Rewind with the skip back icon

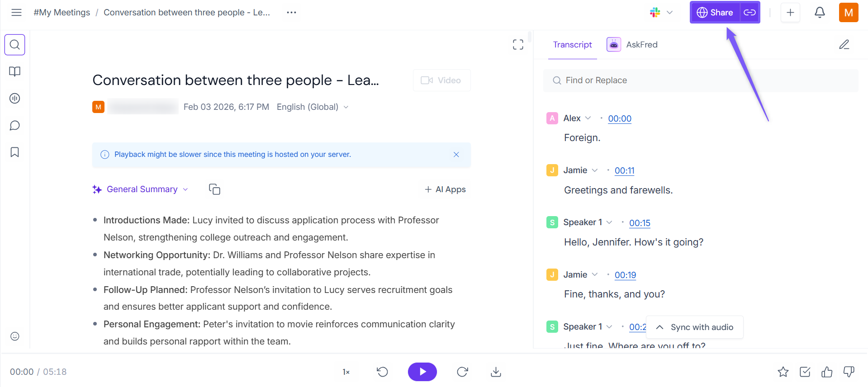(382, 372)
